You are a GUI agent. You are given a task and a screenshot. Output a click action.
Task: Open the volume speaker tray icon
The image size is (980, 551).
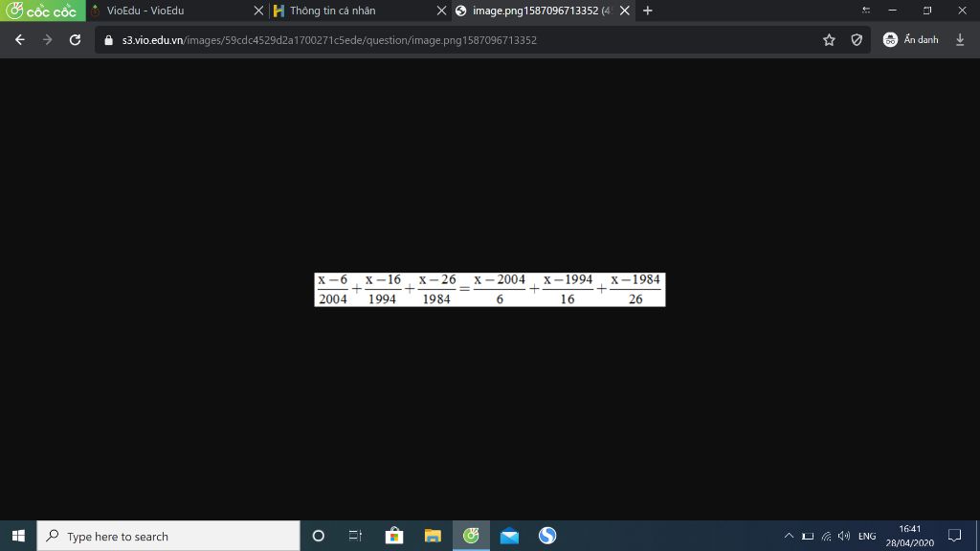click(x=844, y=536)
